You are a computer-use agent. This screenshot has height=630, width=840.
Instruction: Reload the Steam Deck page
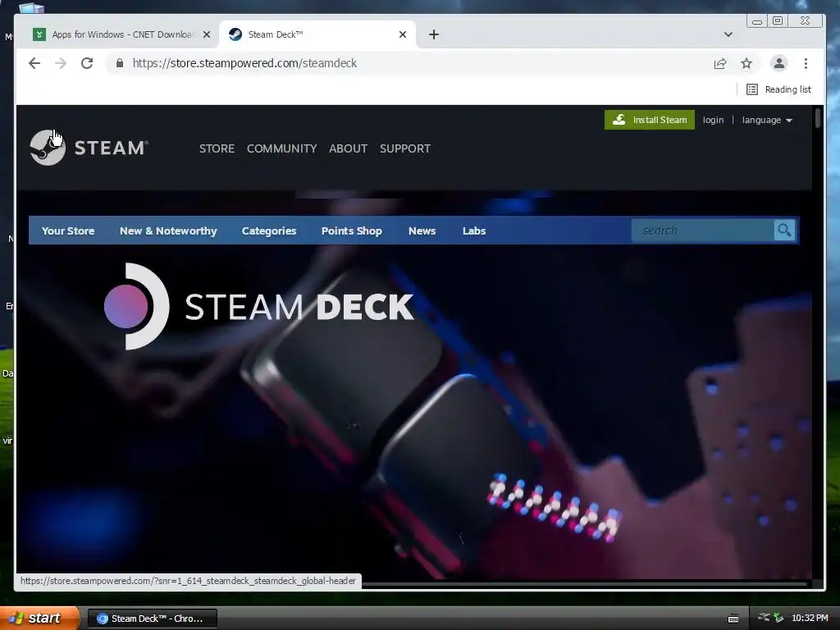click(x=87, y=63)
